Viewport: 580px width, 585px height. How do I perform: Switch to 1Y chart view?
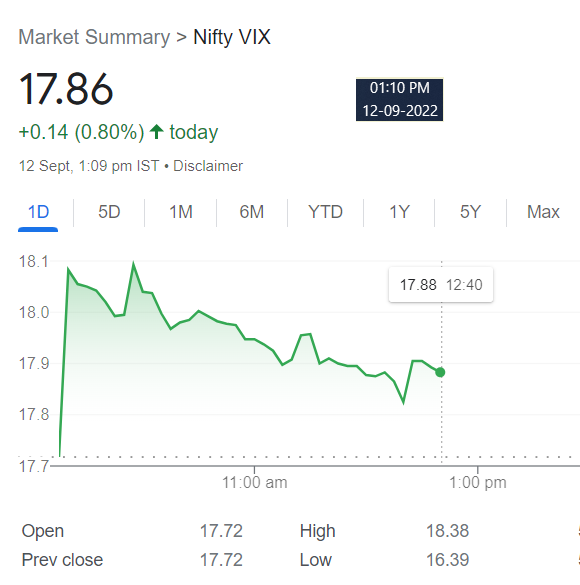point(399,212)
